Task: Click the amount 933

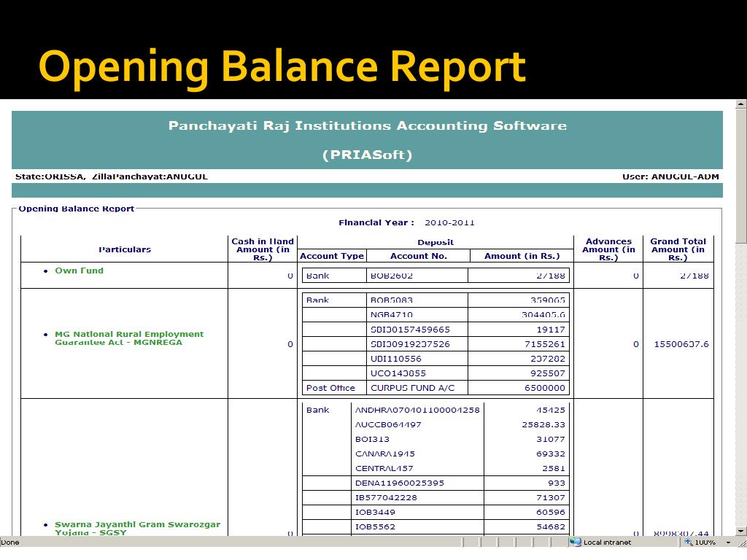Action: tap(557, 483)
